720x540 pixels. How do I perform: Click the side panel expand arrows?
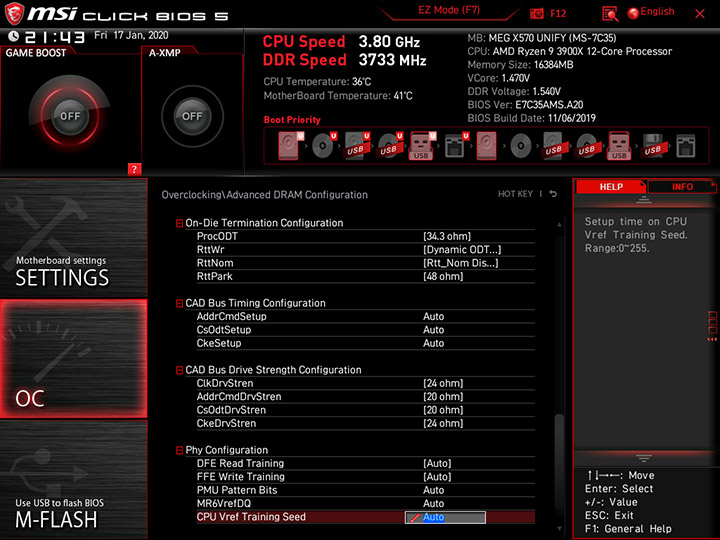coord(712,339)
